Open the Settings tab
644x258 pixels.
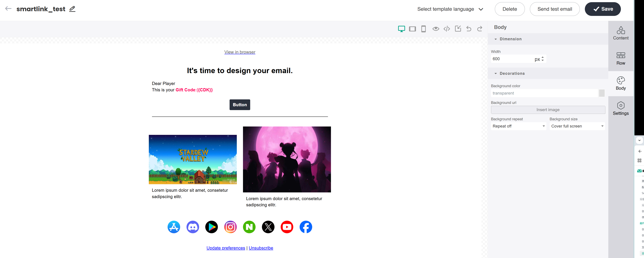coord(621,109)
